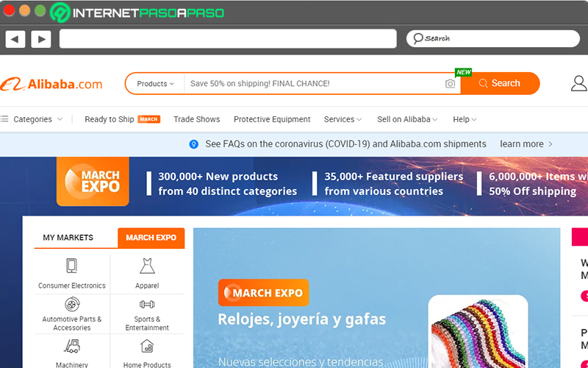Open Protective Equipment page
588x368 pixels.
(272, 119)
